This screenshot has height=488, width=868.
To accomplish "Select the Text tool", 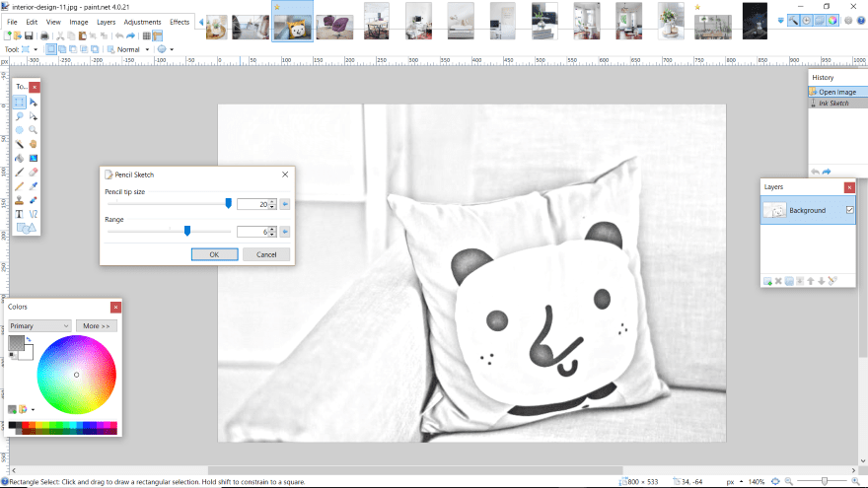I will (x=20, y=213).
